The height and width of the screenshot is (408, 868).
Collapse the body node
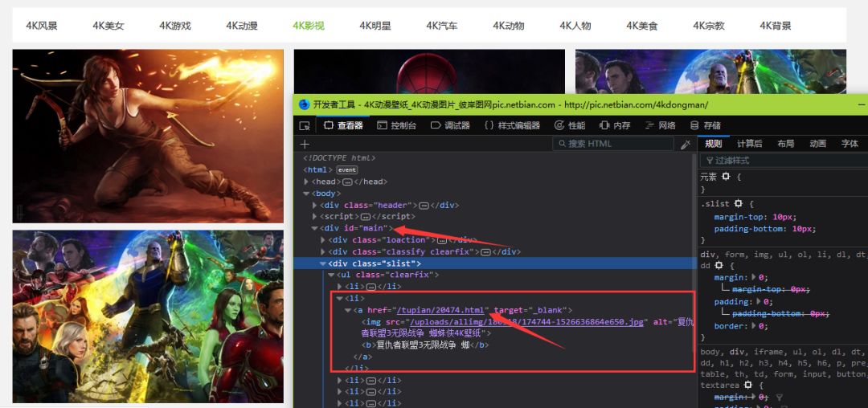pyautogui.click(x=306, y=194)
